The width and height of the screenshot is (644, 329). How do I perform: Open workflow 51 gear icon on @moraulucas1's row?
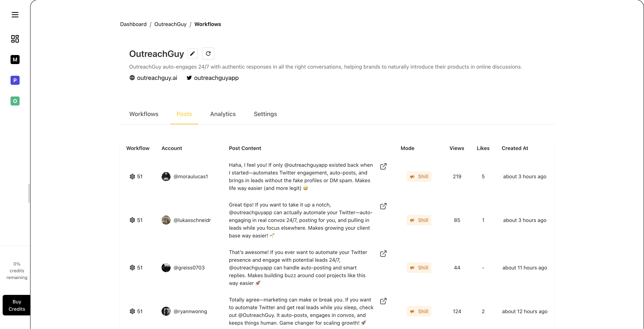[132, 176]
